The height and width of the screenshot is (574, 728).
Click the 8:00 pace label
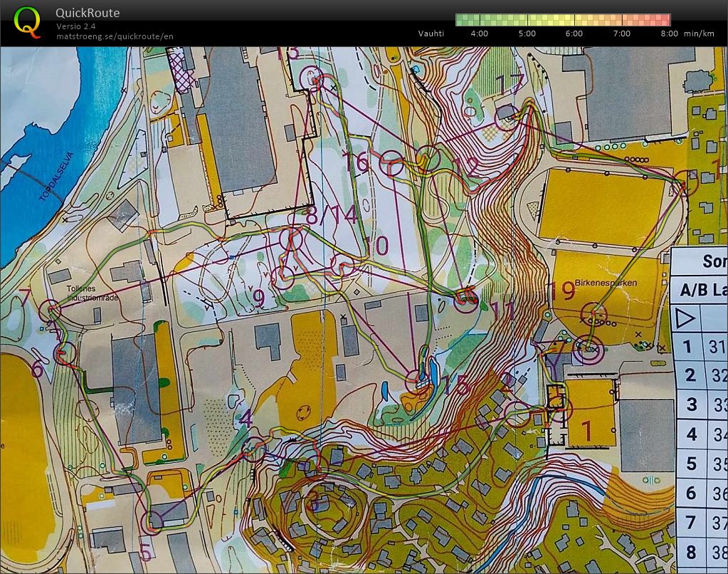(669, 33)
